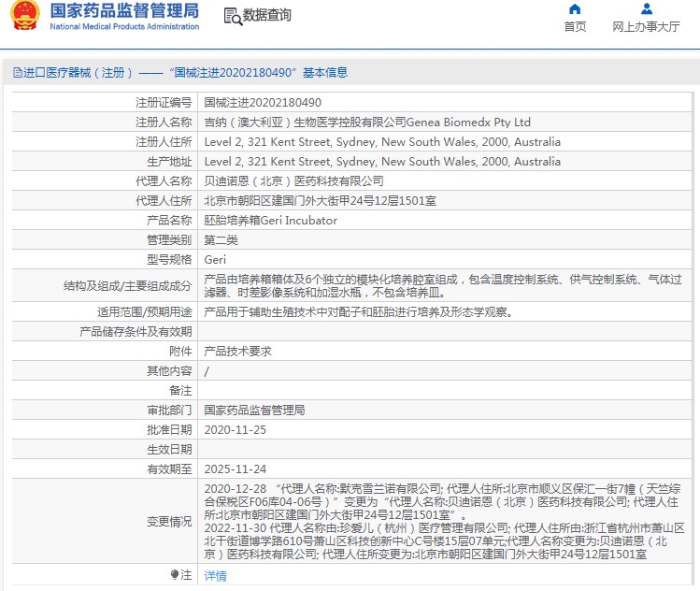Open 网上办事大厅 text link
This screenshot has height=591, width=700.
coord(646,27)
